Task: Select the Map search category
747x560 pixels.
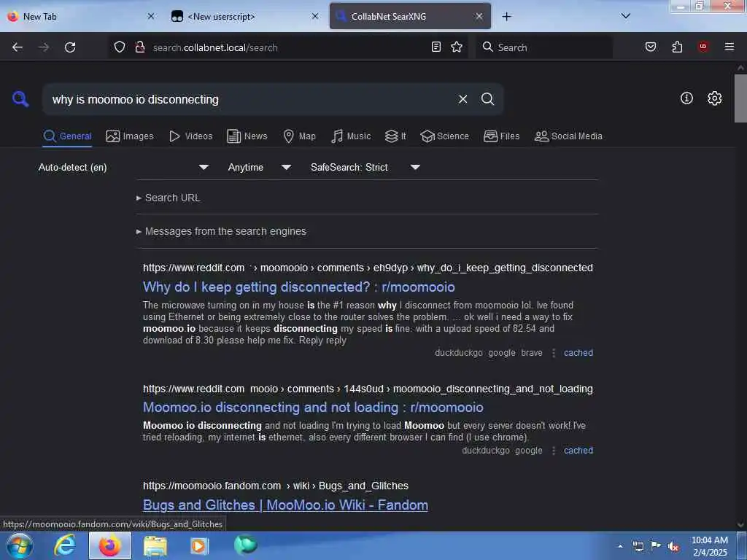Action: (300, 136)
